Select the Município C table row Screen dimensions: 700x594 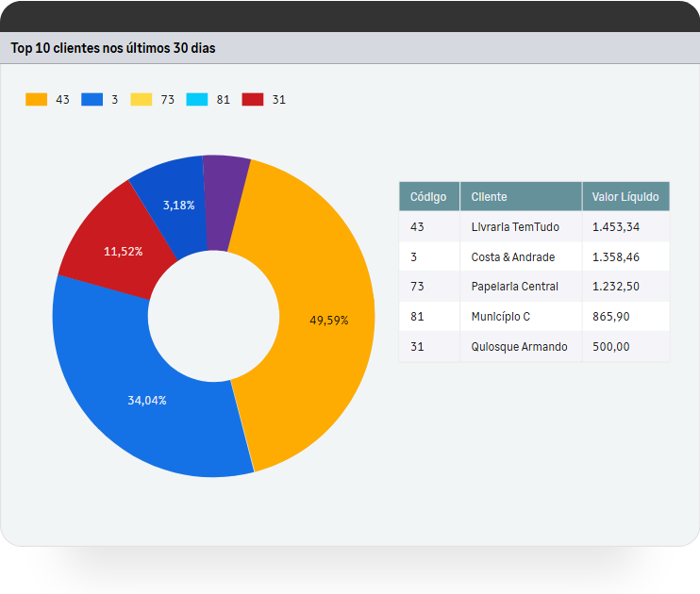pos(501,317)
